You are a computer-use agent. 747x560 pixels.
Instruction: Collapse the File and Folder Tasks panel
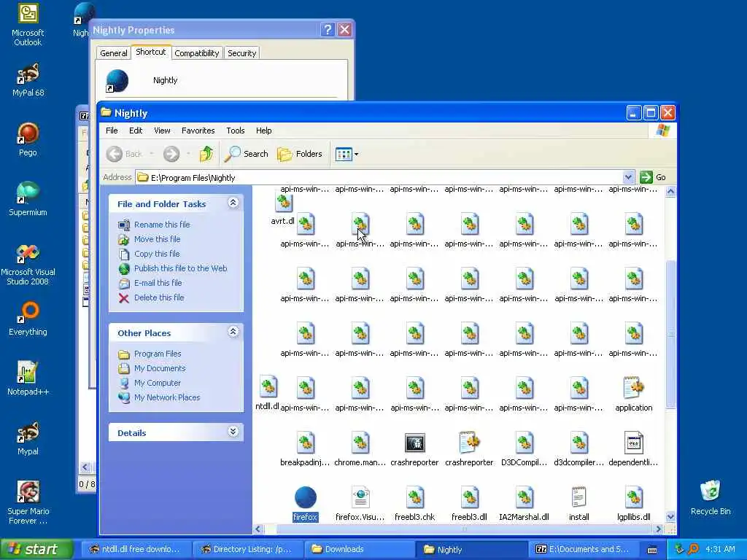pos(233,203)
